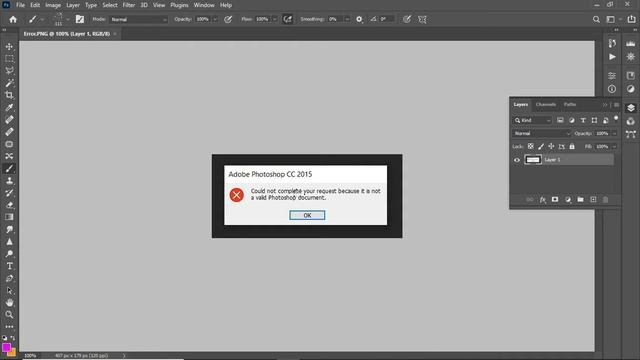Open the brush Opacity slider arrow

[215, 19]
